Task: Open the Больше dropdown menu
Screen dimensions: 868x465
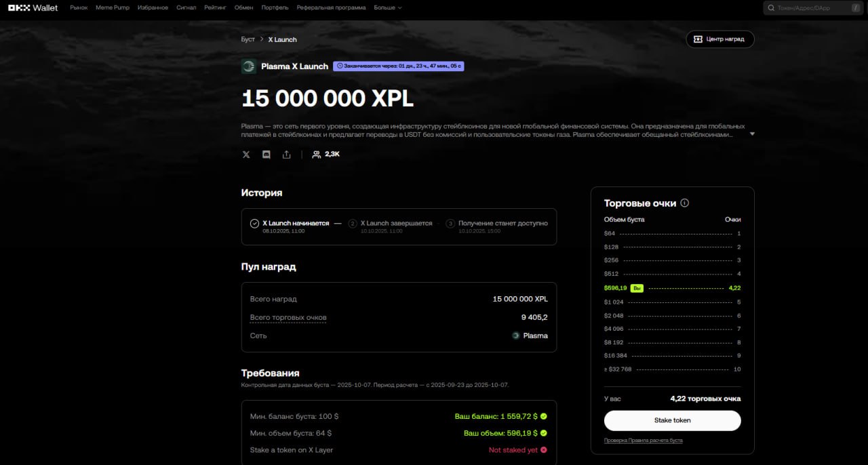Action: coord(387,7)
